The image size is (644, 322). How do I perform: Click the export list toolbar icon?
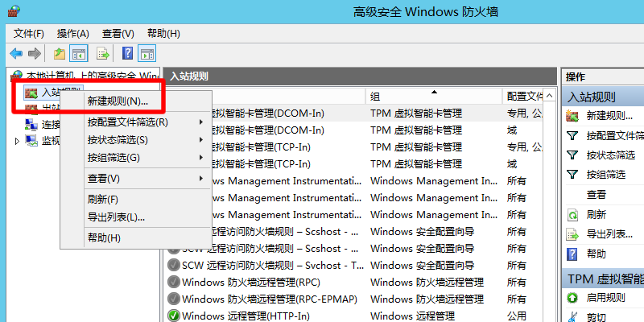103,54
